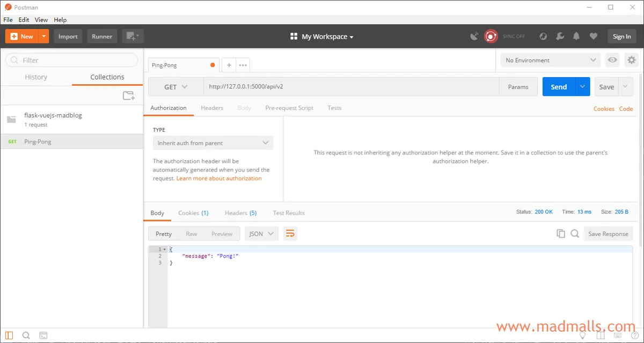Open the JSON format dropdown
644x343 pixels.
(262, 234)
